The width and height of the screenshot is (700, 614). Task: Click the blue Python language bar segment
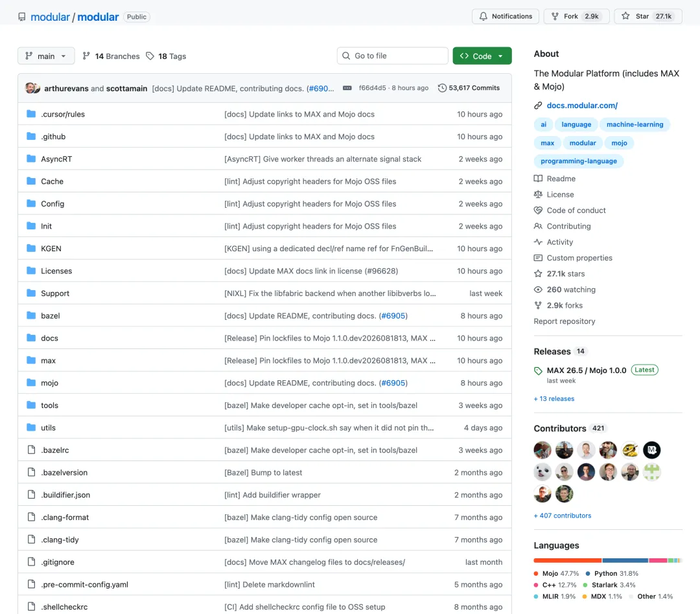coord(625,560)
